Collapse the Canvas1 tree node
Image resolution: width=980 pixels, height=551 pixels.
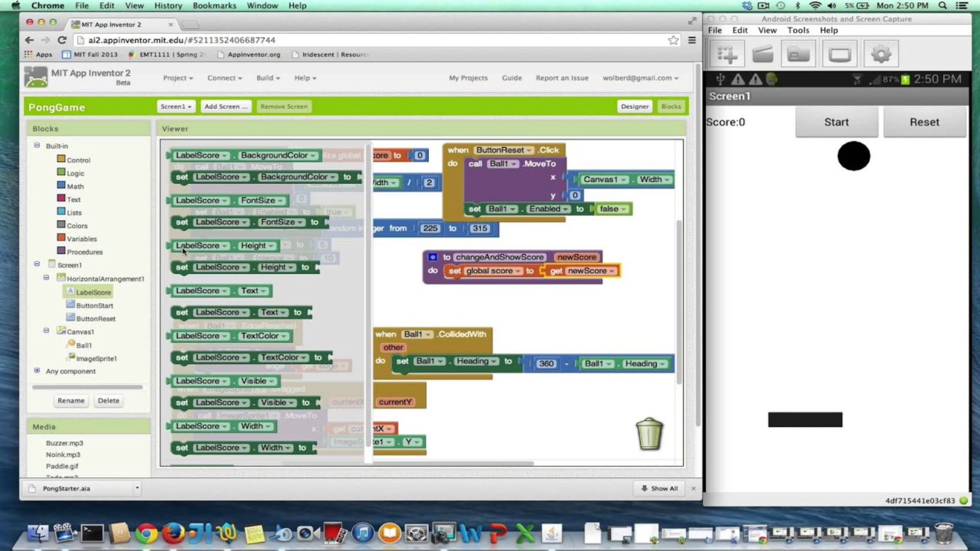[46, 331]
